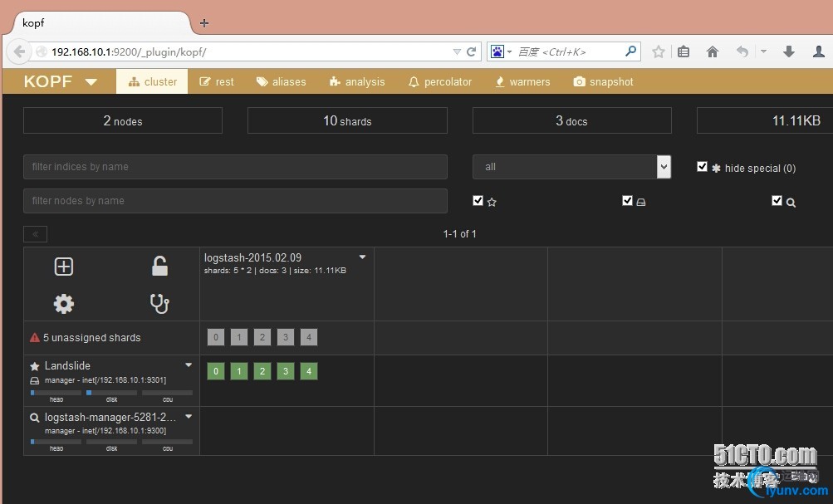Go back with the browser back arrow
This screenshot has height=504, width=833.
(20, 51)
